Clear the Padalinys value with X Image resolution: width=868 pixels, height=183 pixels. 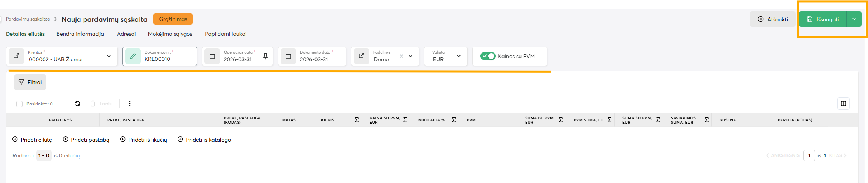401,56
